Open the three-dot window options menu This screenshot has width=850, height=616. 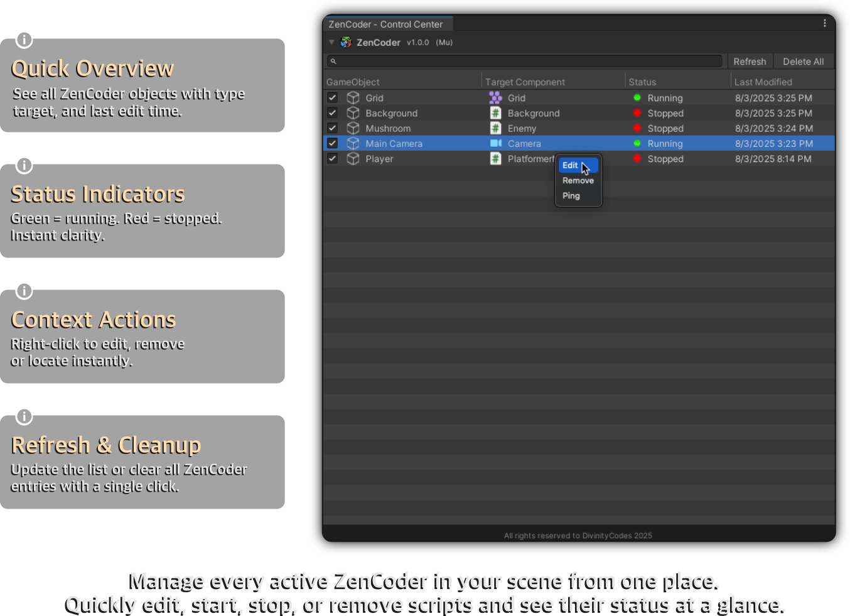point(824,23)
